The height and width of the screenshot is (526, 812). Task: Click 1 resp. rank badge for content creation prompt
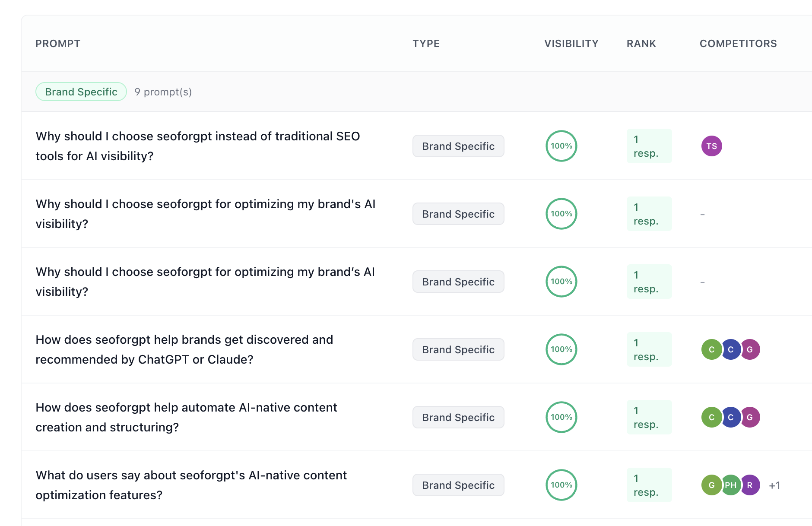[649, 417]
